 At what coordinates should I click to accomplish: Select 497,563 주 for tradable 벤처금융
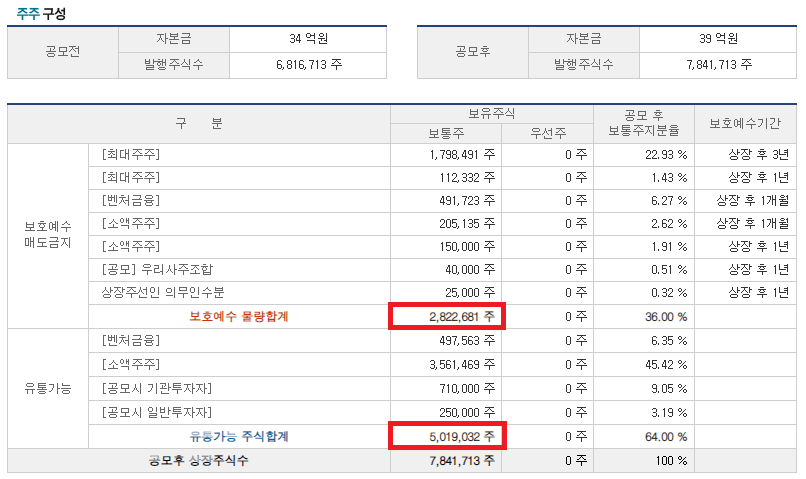467,341
